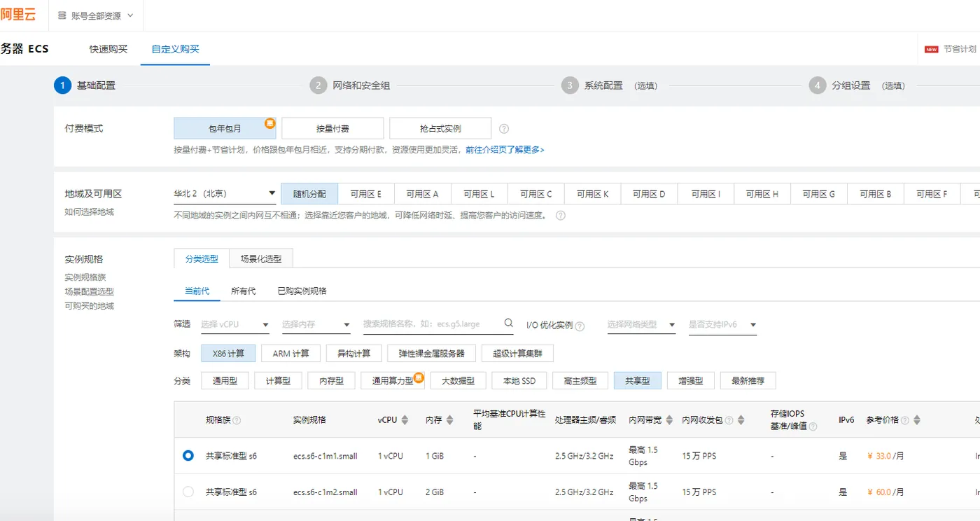Open 场景化选型 tab
This screenshot has height=521, width=980.
pos(261,258)
